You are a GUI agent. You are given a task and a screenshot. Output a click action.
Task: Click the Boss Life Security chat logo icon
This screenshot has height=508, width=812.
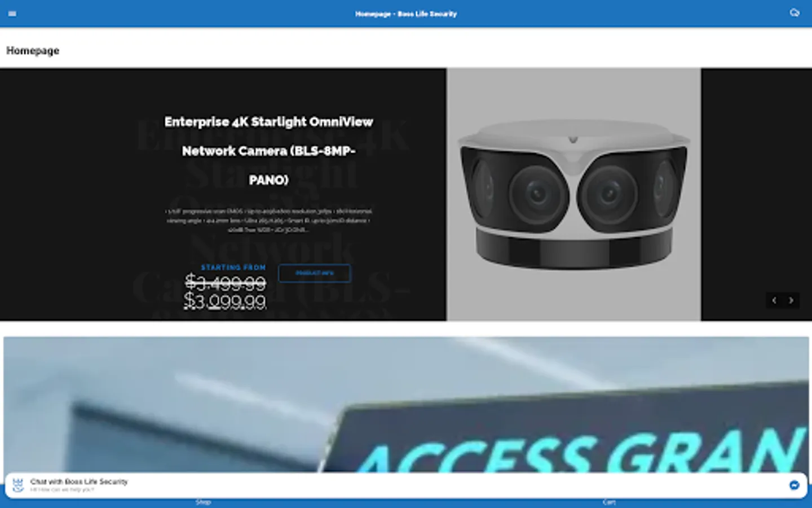18,485
